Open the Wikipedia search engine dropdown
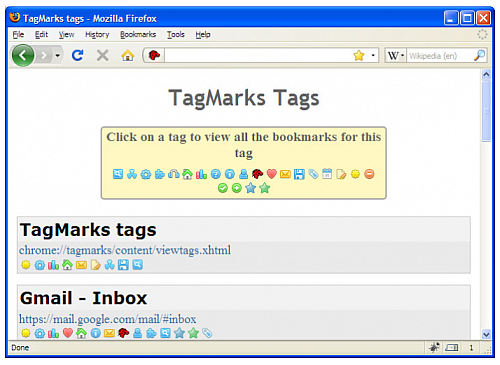 (x=396, y=56)
